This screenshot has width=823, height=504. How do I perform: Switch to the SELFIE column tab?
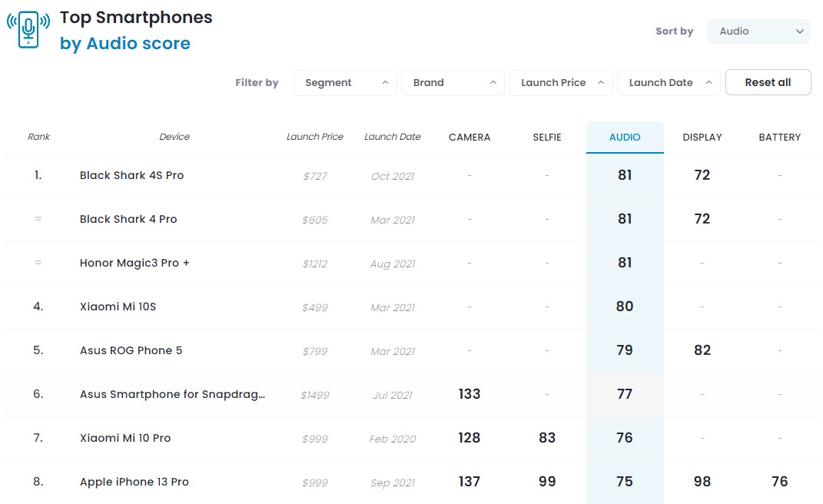pos(547,137)
